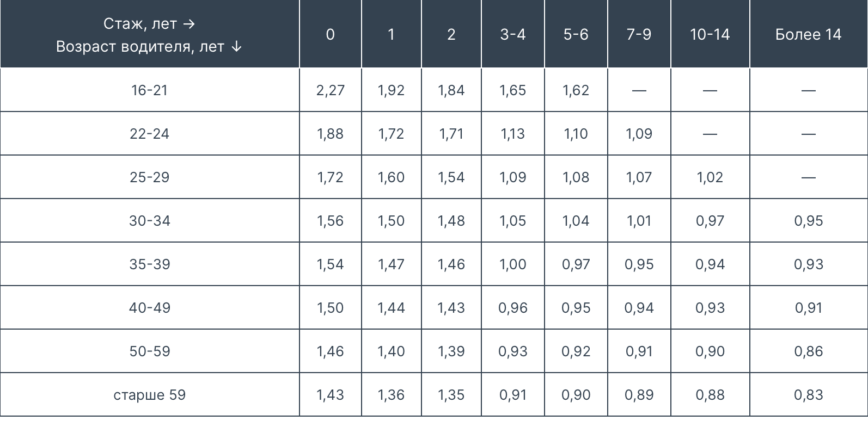Select the 1,02 cell in row 25-29
868x421 pixels.
tap(710, 177)
